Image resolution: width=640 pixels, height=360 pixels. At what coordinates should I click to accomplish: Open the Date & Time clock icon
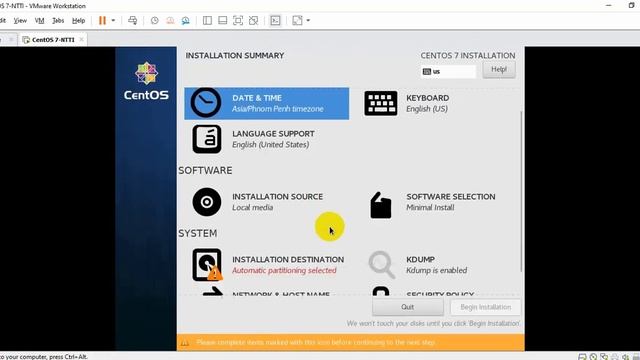(206, 103)
